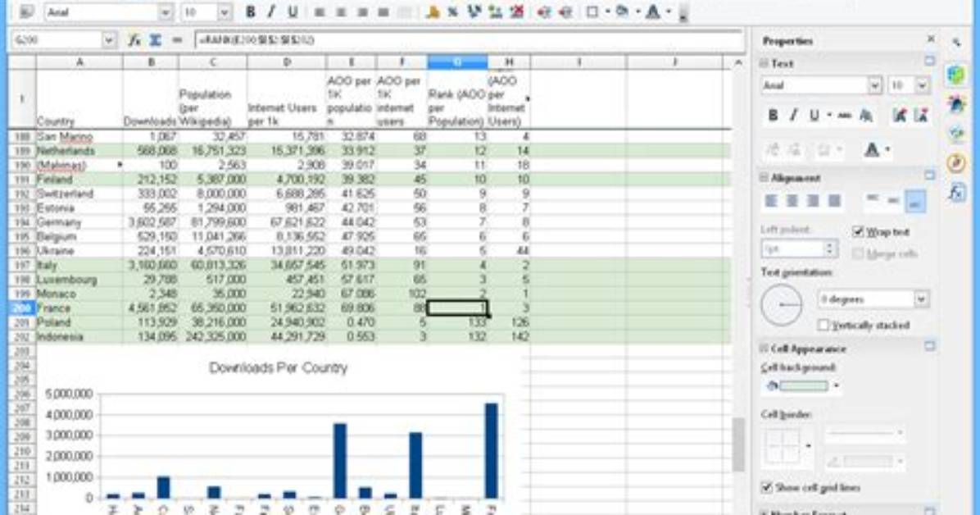Select column A header
Image resolution: width=980 pixels, height=515 pixels.
click(x=79, y=62)
